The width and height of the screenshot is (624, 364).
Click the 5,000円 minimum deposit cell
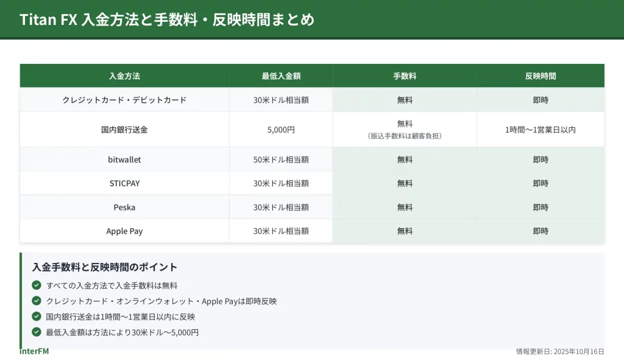pyautogui.click(x=281, y=129)
